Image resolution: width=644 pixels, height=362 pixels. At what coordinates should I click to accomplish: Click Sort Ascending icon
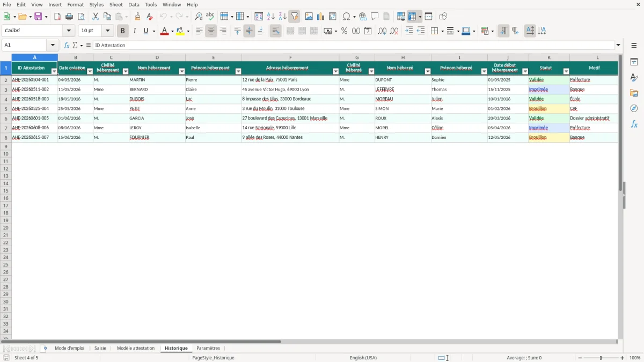271,17
